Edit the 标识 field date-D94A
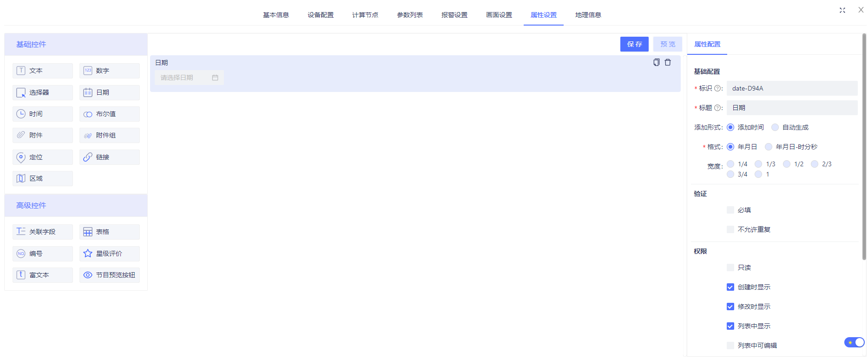 tap(792, 88)
